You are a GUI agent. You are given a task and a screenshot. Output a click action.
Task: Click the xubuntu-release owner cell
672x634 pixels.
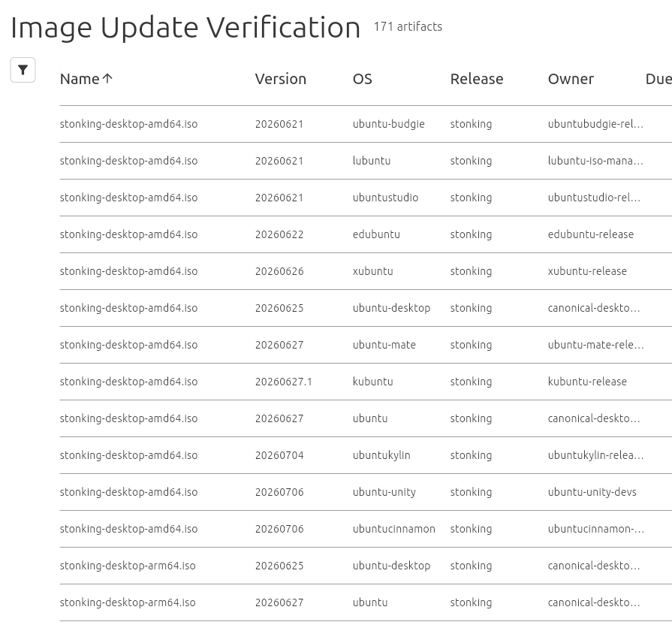pos(587,271)
